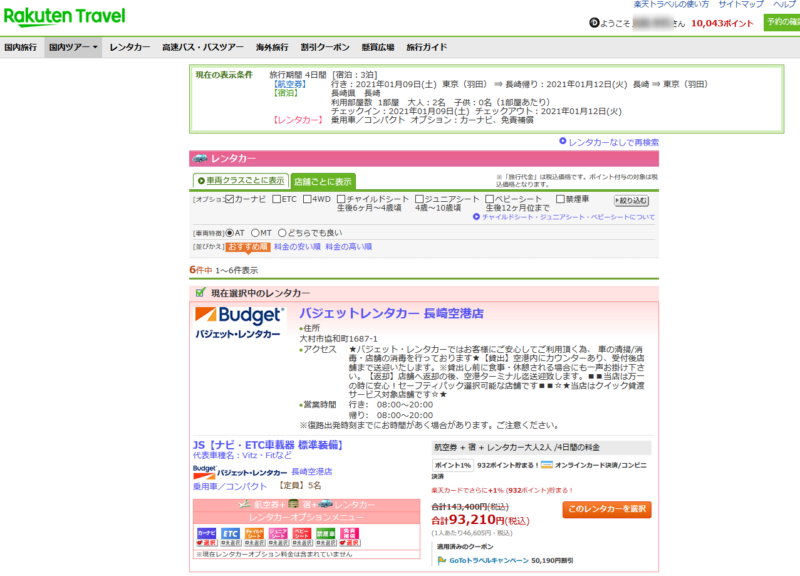
Task: Click the Budget rent-a-car logo
Action: pos(239,322)
